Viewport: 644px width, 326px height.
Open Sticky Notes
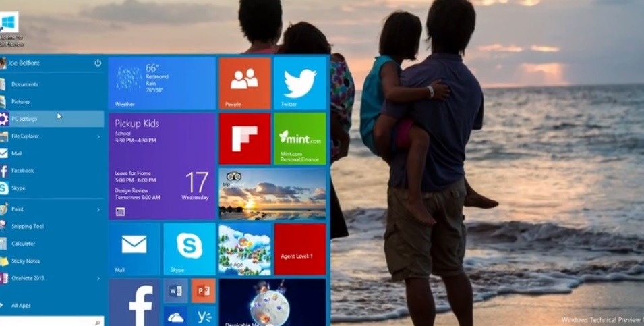(52, 261)
